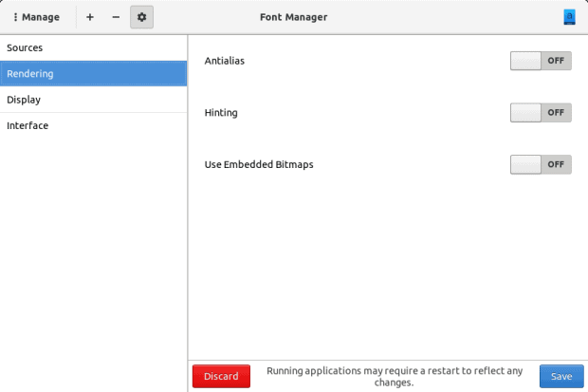Turn on the Hinting switch
588x392 pixels.
click(541, 113)
